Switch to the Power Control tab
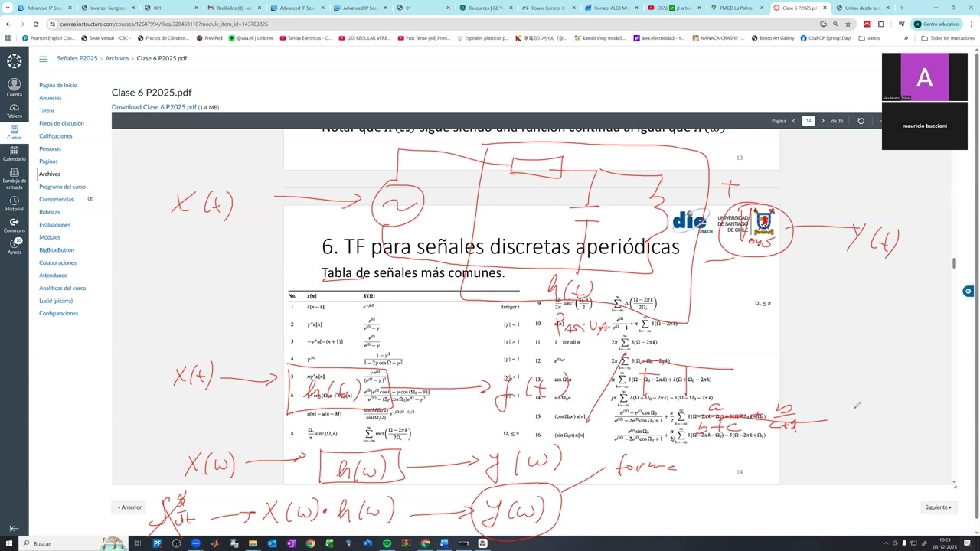 pos(550,8)
